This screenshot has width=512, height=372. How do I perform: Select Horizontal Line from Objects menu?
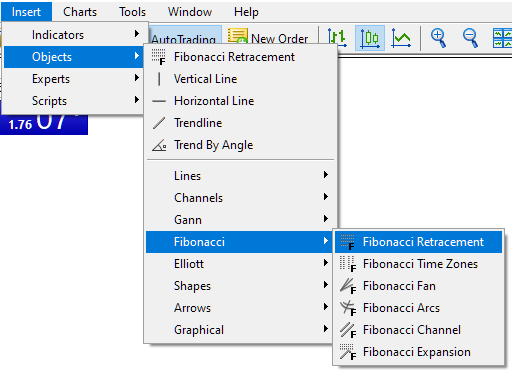tap(240, 101)
